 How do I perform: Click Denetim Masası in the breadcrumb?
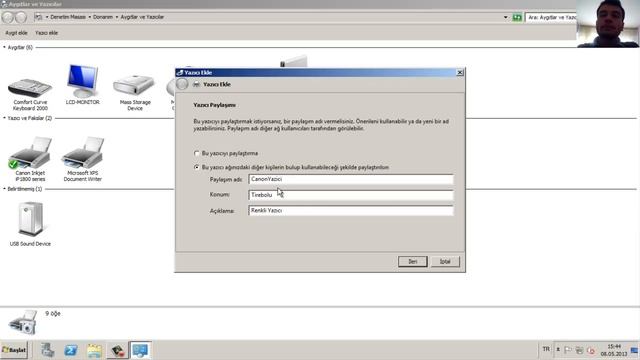(68, 17)
